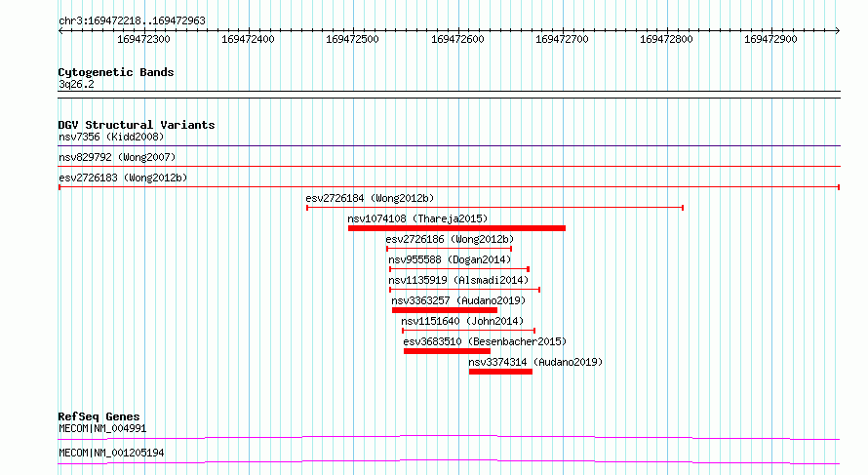The width and height of the screenshot is (868, 475).
Task: Click ruler position 169472400
Action: pos(248,39)
